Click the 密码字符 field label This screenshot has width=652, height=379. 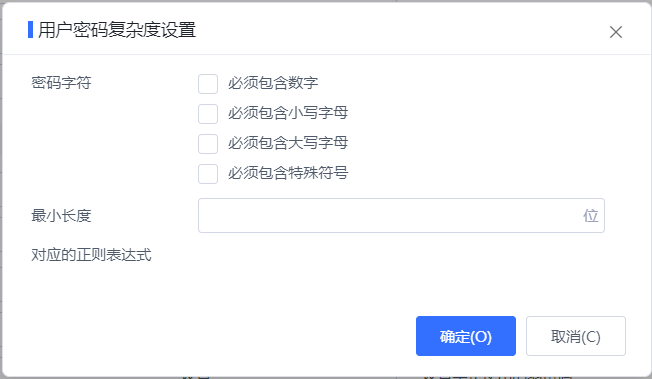(x=61, y=82)
